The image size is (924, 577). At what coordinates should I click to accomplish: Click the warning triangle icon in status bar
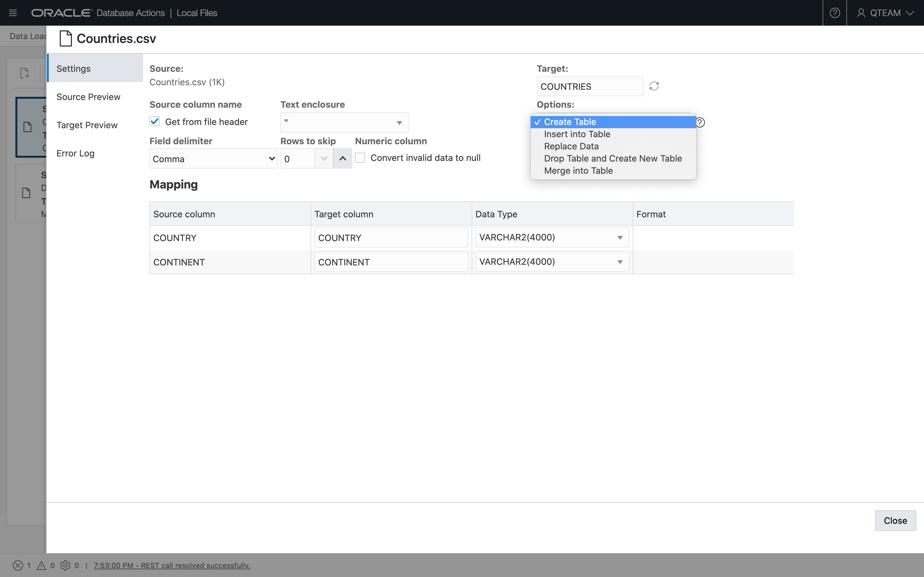coord(41,565)
